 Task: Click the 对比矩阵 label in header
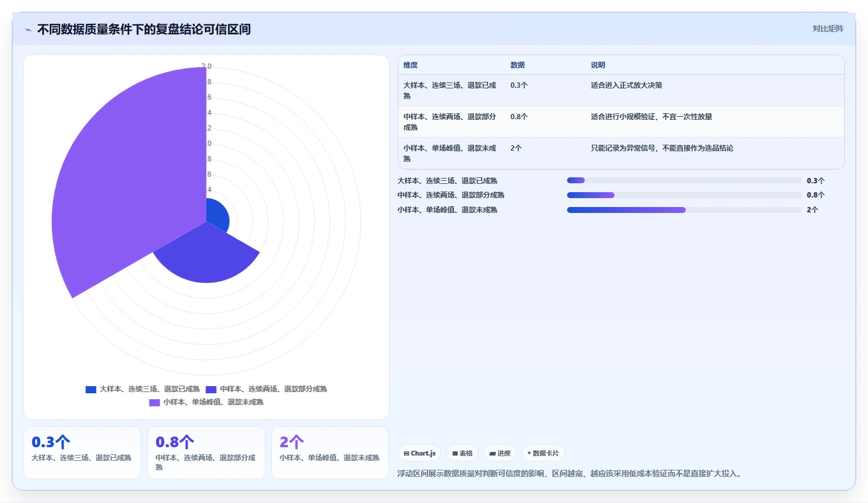pos(828,28)
